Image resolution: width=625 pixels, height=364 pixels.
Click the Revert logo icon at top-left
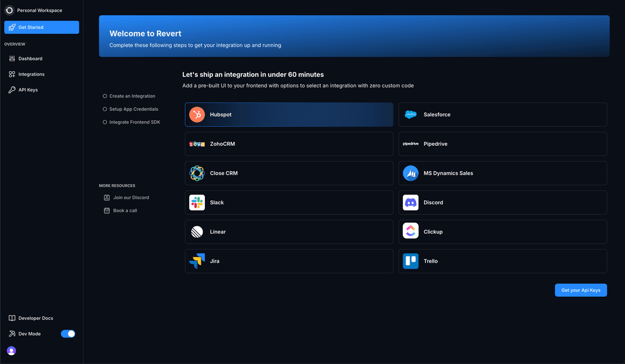click(x=9, y=10)
